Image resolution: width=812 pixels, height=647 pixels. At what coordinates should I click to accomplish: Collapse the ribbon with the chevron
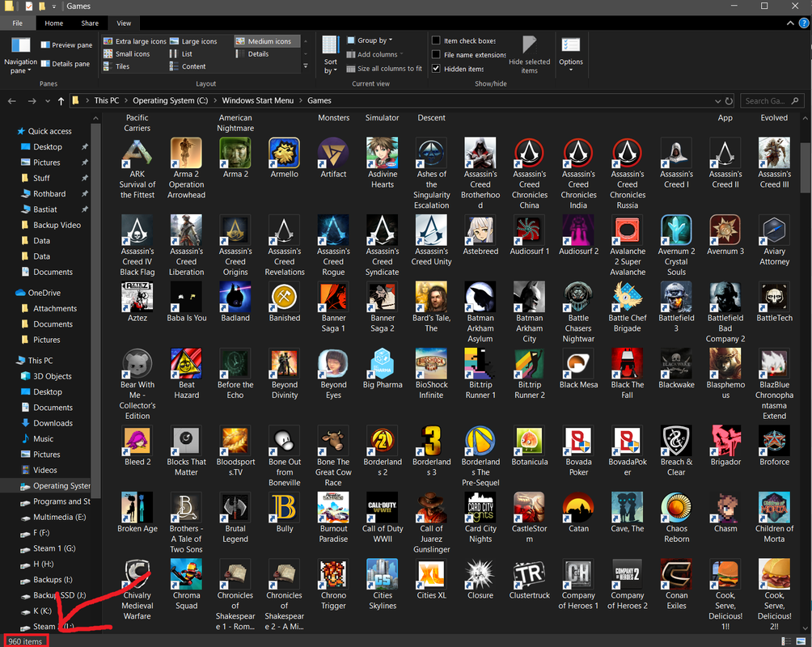coord(790,23)
